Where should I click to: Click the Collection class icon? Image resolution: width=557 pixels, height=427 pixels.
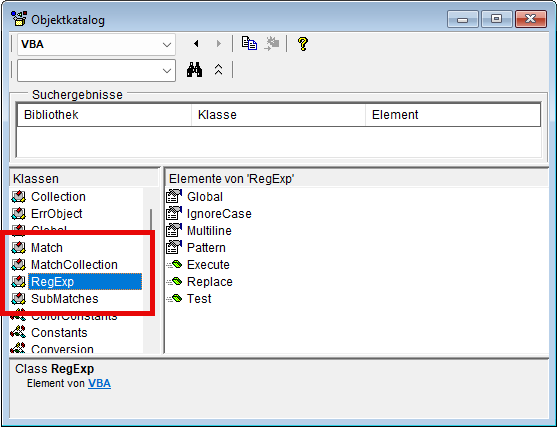pos(18,196)
